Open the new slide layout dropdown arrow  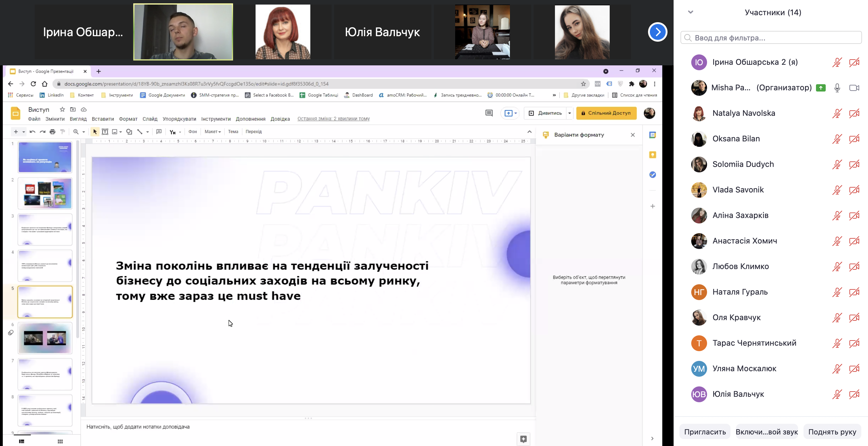[x=24, y=132]
